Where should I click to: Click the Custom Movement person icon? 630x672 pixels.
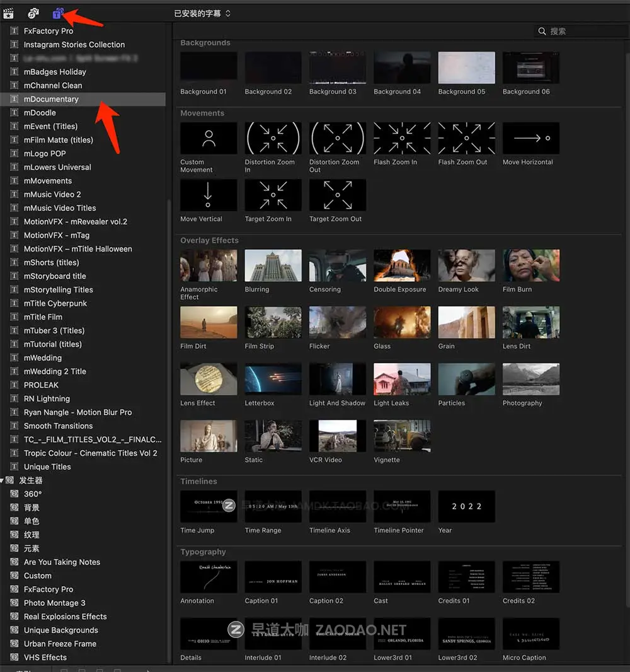209,137
